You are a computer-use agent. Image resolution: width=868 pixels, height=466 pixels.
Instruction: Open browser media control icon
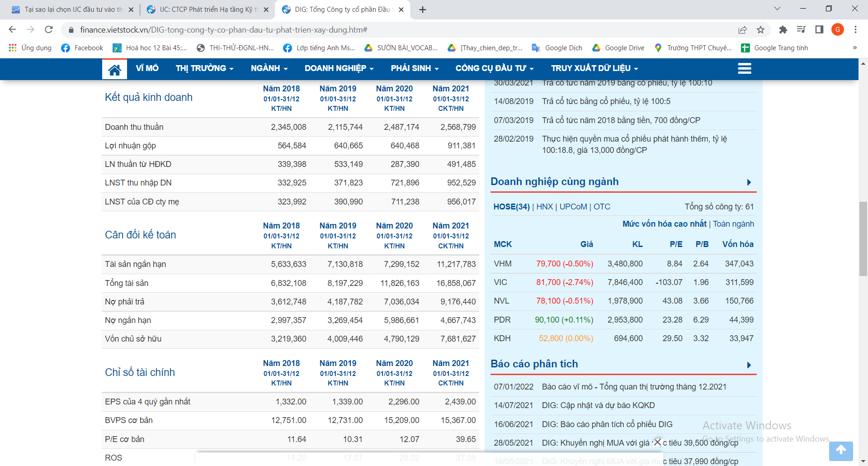[x=801, y=29]
